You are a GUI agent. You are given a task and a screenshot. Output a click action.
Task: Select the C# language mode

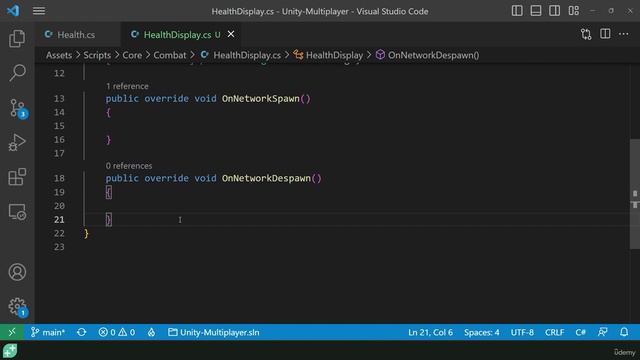pyautogui.click(x=580, y=332)
